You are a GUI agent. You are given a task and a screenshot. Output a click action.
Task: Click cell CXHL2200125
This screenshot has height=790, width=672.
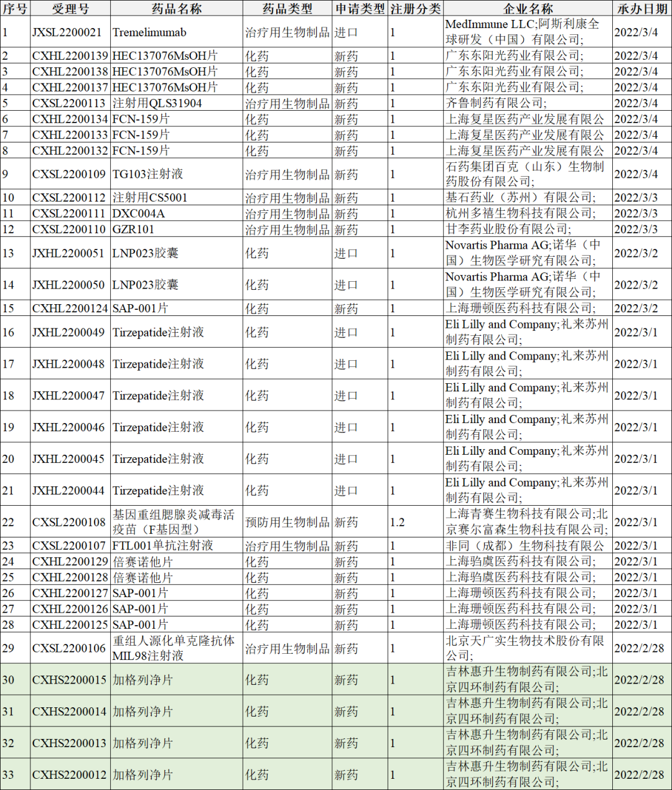pyautogui.click(x=70, y=624)
